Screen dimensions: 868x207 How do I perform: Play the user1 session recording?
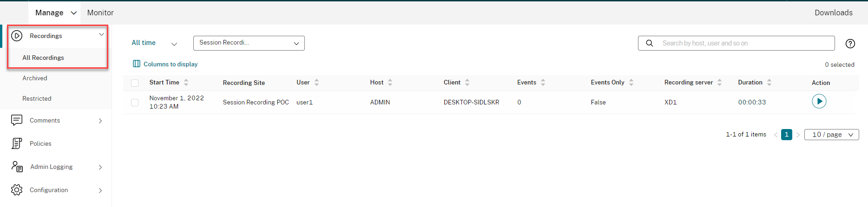(x=819, y=101)
